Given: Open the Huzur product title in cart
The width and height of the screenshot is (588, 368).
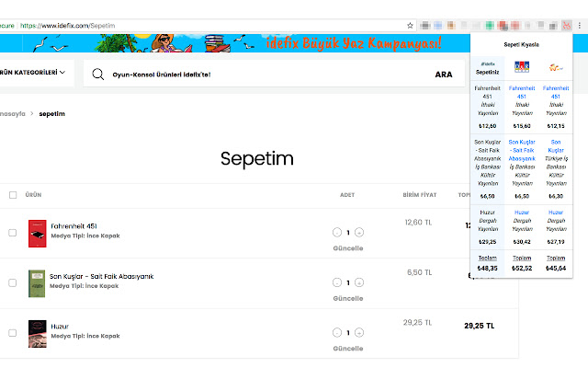Looking at the screenshot, I should coord(60,327).
